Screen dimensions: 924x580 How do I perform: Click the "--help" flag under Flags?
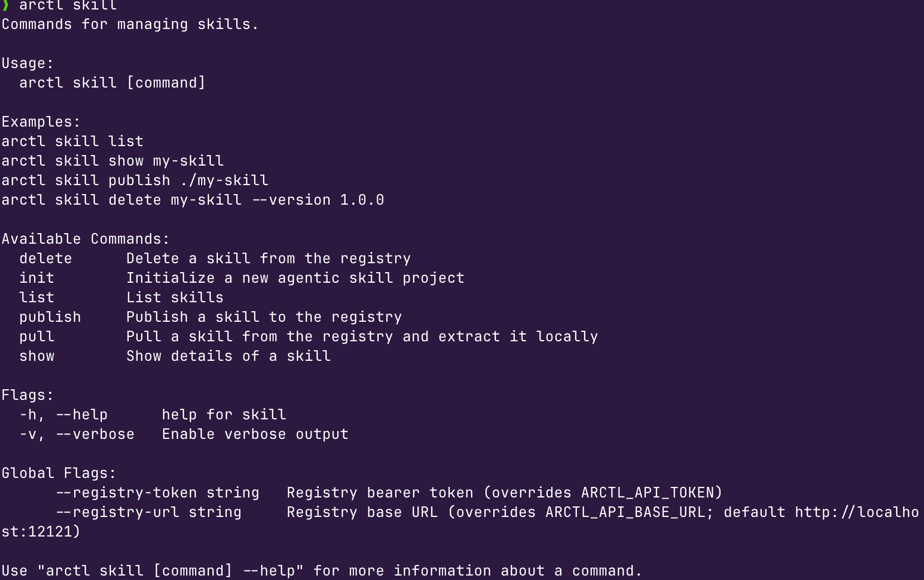pyautogui.click(x=81, y=415)
